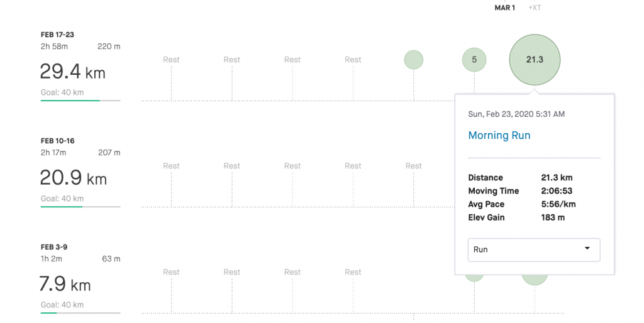
Task: Open the Morning Run activity link
Action: click(x=499, y=136)
